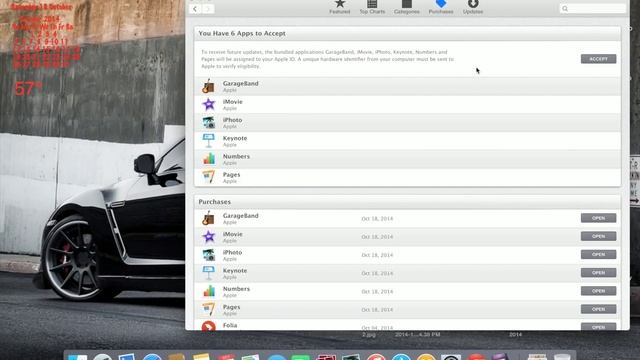Select Numbers name in apps to accept list
640x360 pixels.
(236, 156)
